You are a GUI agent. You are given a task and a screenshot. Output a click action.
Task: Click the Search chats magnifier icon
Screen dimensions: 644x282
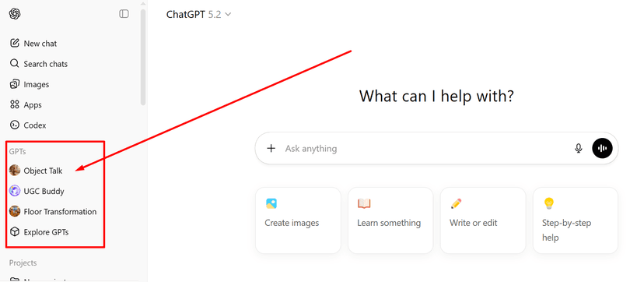(15, 64)
